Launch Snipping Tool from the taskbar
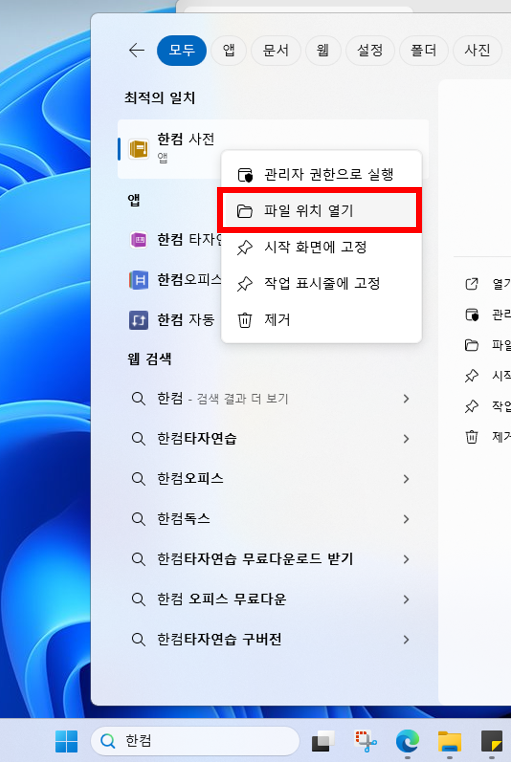 pyautogui.click(x=365, y=741)
